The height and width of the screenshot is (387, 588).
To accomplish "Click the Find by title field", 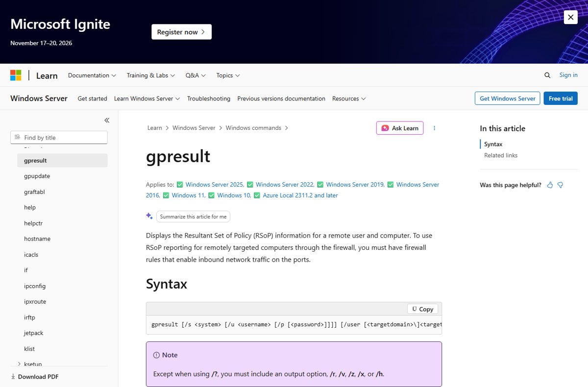I will (59, 138).
